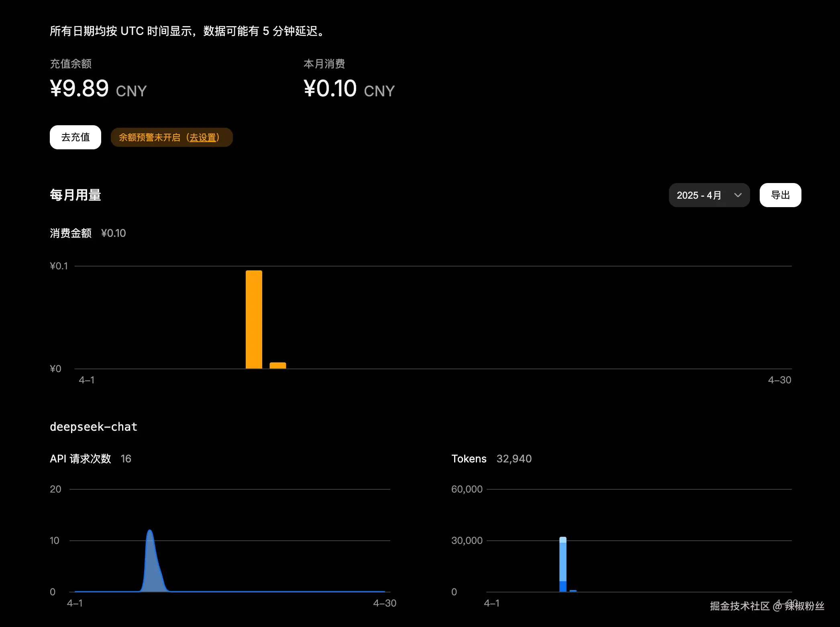Screen dimensions: 840x627
Task: Click the 去充值 recharge button
Action: pos(75,137)
